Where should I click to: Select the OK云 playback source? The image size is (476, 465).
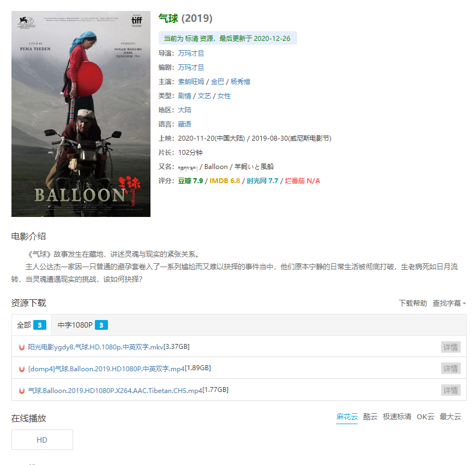pyautogui.click(x=425, y=416)
